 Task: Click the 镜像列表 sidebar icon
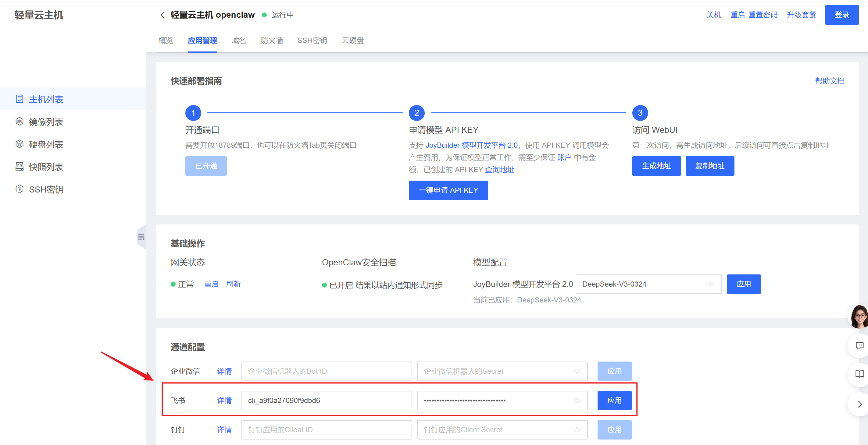click(x=20, y=122)
